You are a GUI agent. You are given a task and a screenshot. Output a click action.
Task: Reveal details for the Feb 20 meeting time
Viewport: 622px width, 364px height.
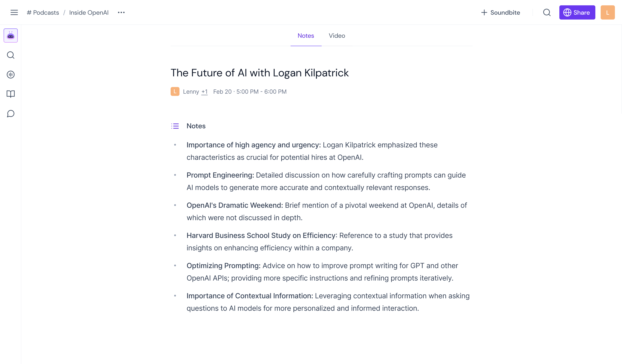tap(250, 91)
